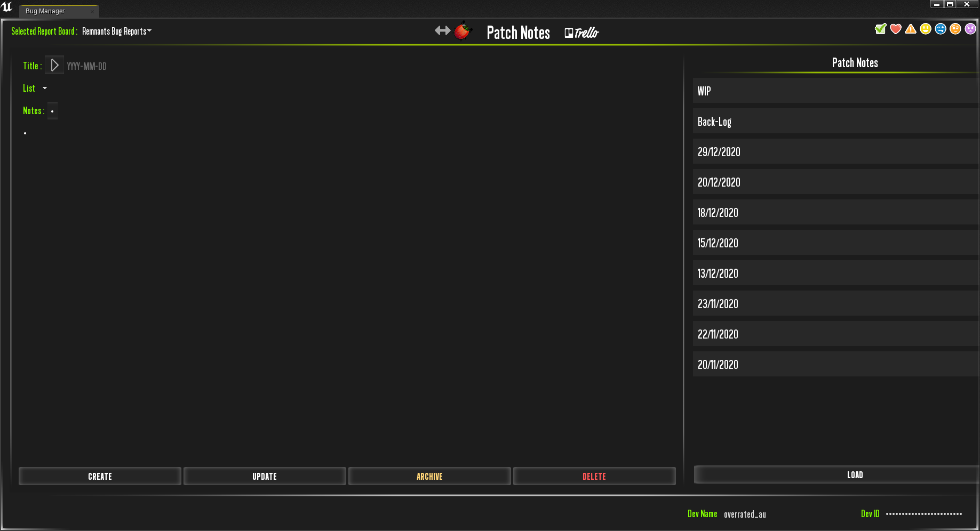The image size is (980, 531).
Task: Click the CREATE button
Action: coord(100,476)
